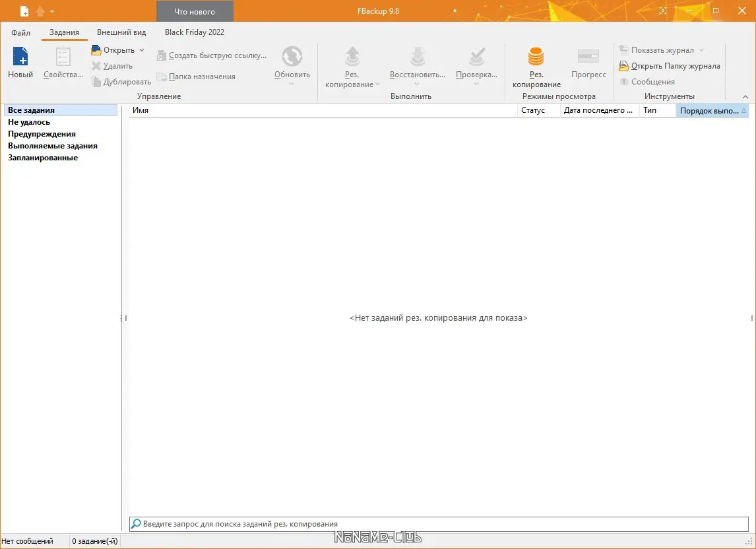Click Нет сообщений in status bar
This screenshot has height=549, width=756.
pos(28,541)
